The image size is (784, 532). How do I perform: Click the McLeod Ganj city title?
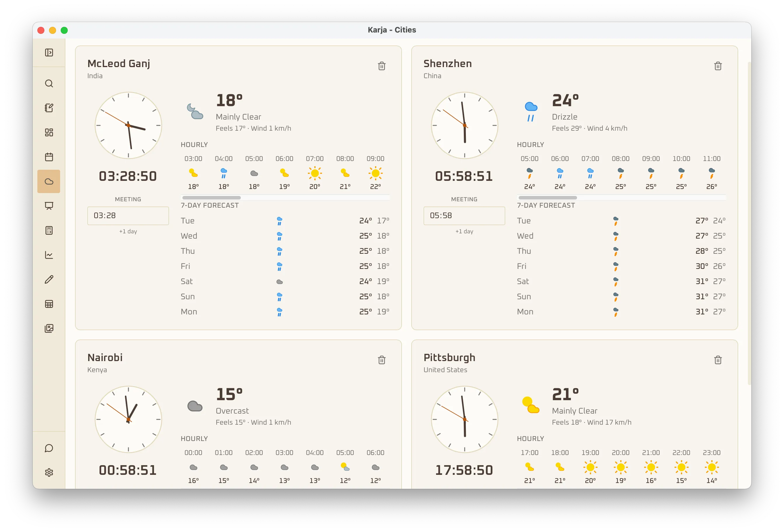(x=119, y=64)
